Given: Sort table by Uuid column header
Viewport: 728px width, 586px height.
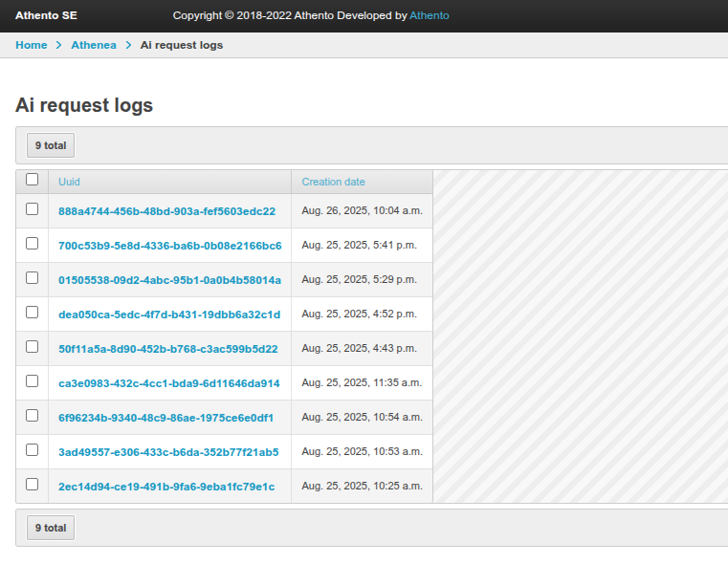Looking at the screenshot, I should click(x=70, y=182).
